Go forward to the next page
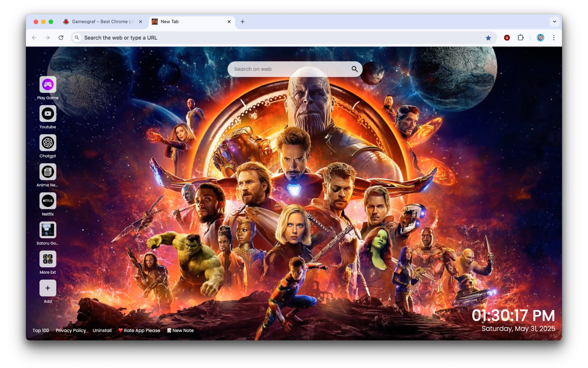Screen dimensions: 588x368 click(47, 38)
